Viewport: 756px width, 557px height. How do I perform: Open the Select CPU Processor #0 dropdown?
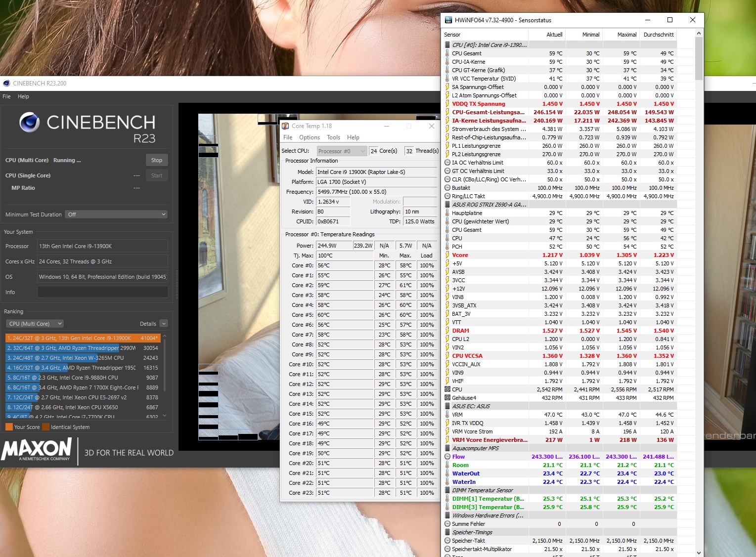click(x=342, y=151)
